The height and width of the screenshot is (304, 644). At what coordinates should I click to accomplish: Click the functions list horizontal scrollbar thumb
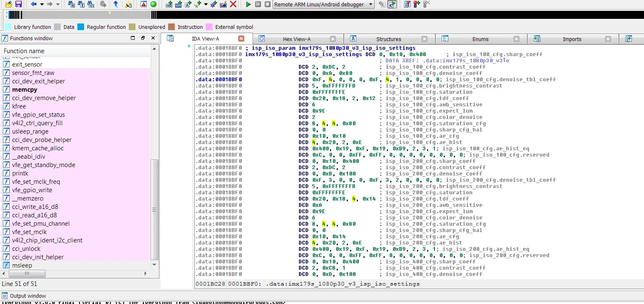tap(26, 273)
